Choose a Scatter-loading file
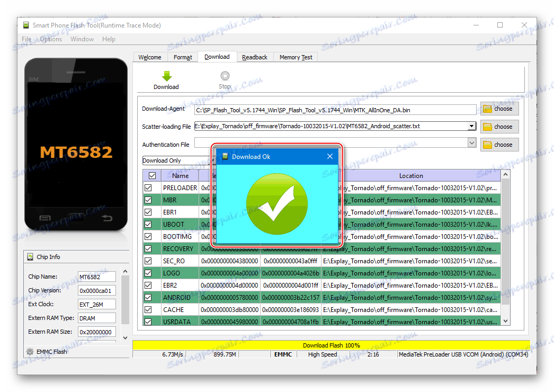The height and width of the screenshot is (392, 554). 499,127
